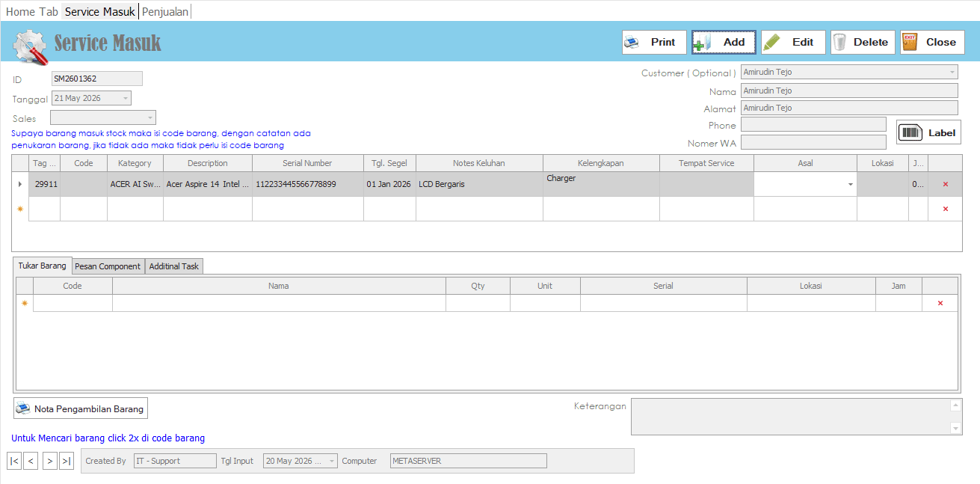Screen dimensions: 980x484
Task: Click the Charger kelengkapan cell
Action: pos(601,184)
